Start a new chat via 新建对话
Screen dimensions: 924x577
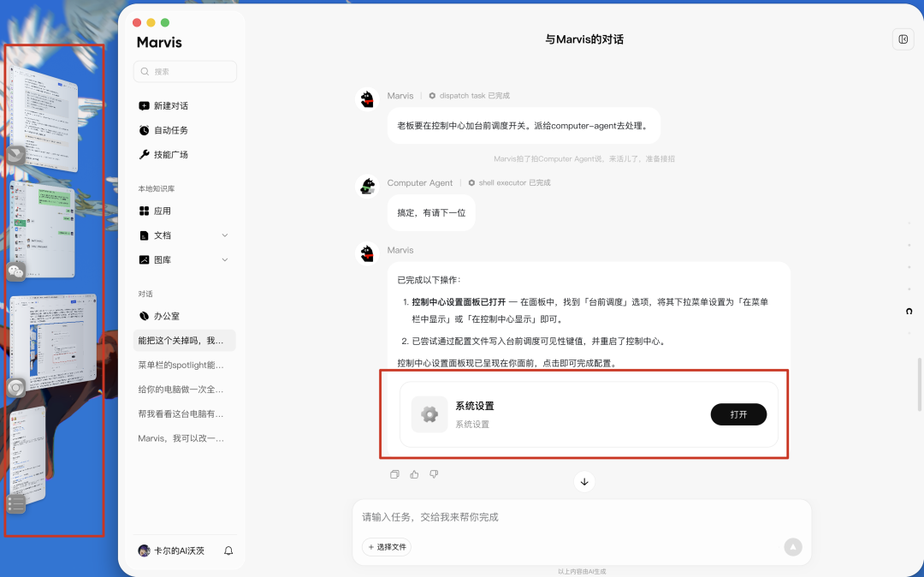[x=163, y=106]
